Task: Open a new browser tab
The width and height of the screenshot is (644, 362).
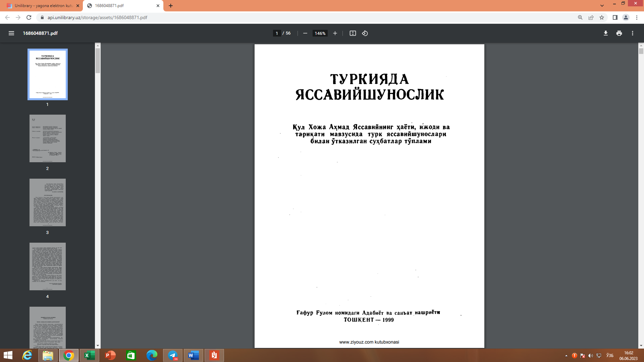Action: 171,5
